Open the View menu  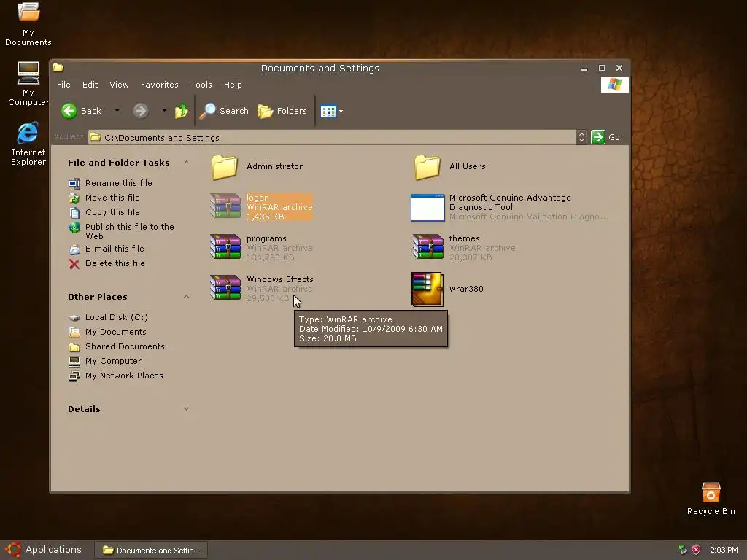119,85
